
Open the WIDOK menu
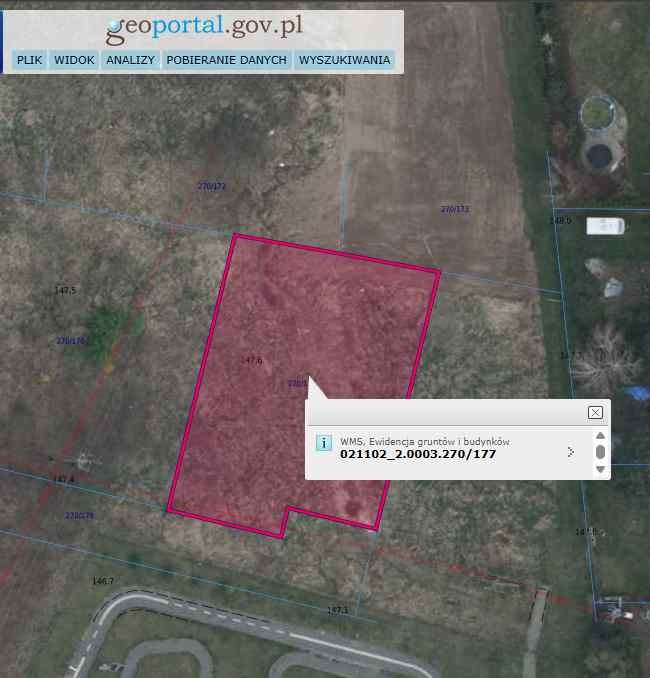pos(74,60)
